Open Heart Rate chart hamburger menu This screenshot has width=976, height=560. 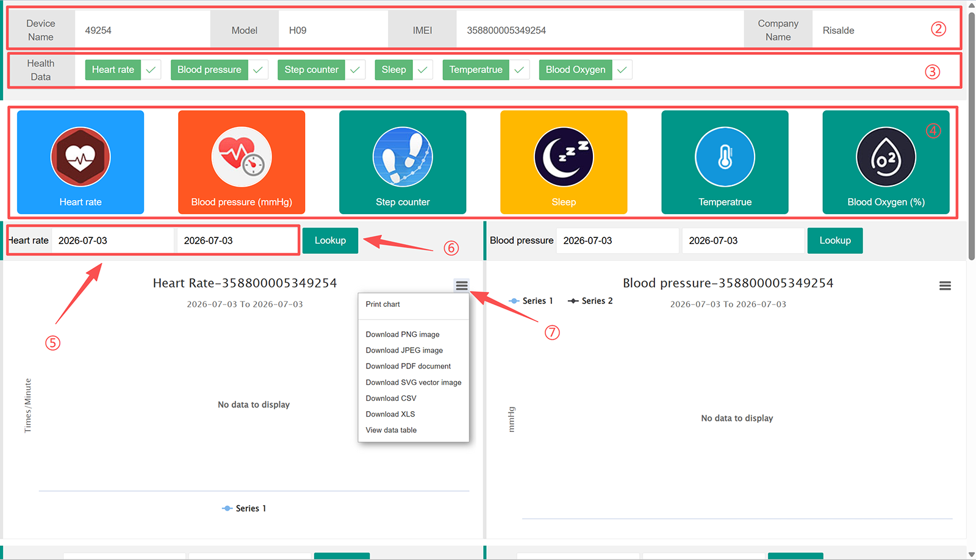click(x=462, y=285)
